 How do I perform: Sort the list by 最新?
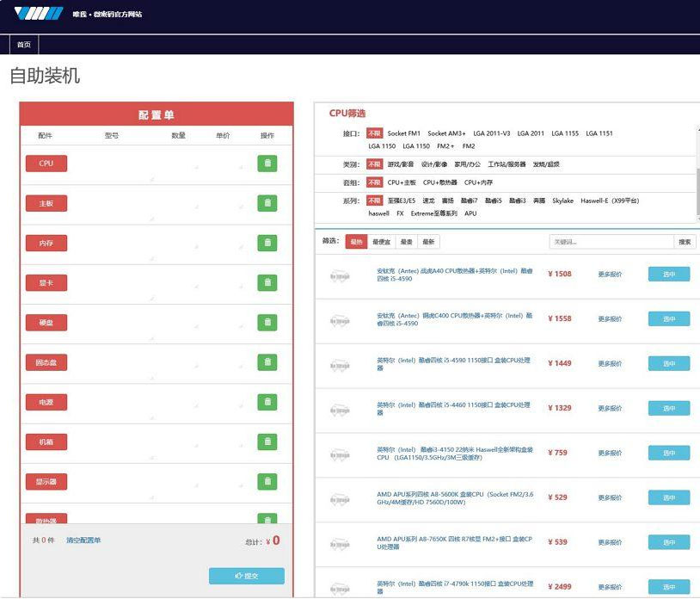428,242
